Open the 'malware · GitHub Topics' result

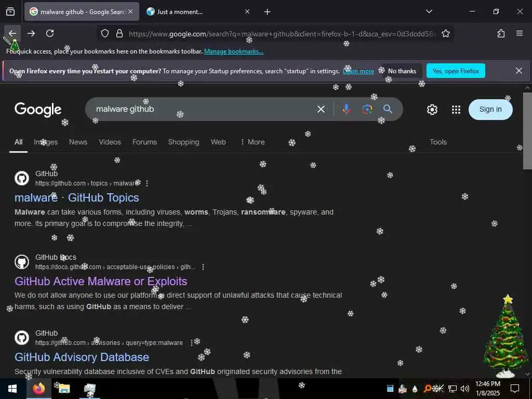click(x=77, y=198)
